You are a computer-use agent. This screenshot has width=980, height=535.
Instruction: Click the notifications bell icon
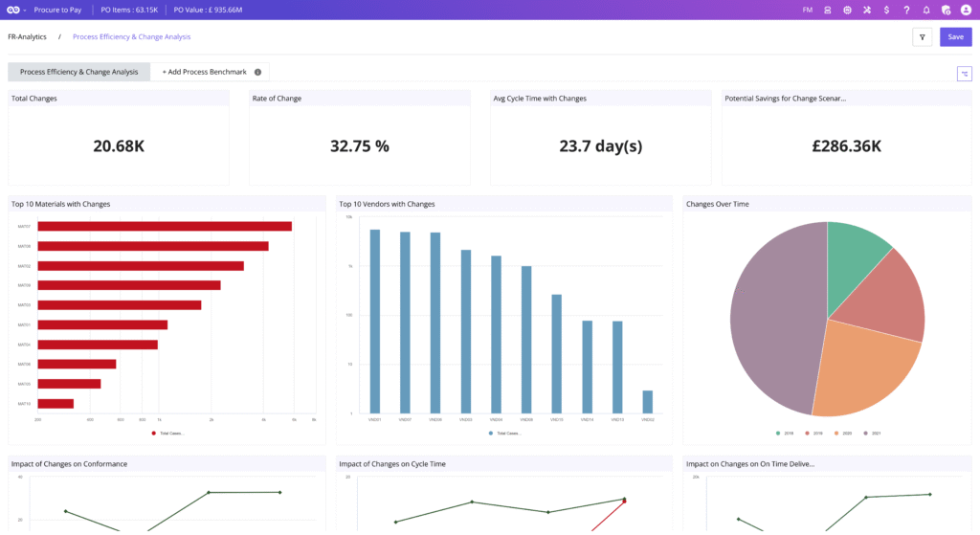pyautogui.click(x=925, y=10)
